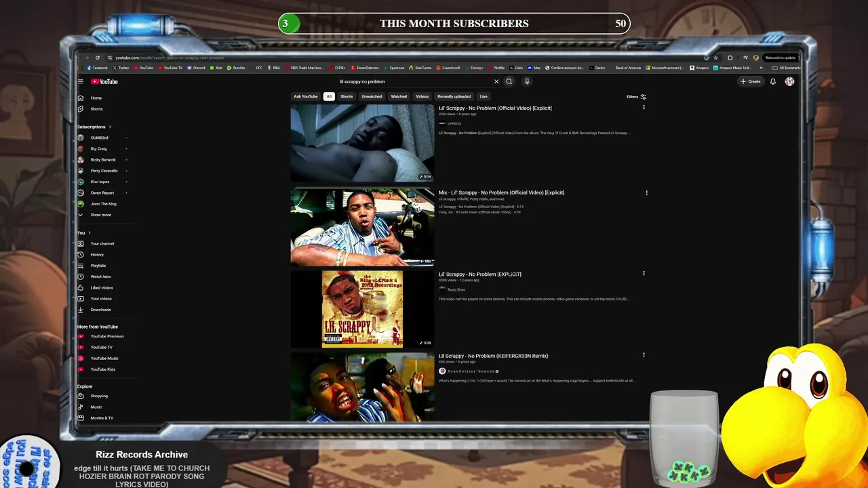Select the Videos filter chip

click(x=422, y=96)
